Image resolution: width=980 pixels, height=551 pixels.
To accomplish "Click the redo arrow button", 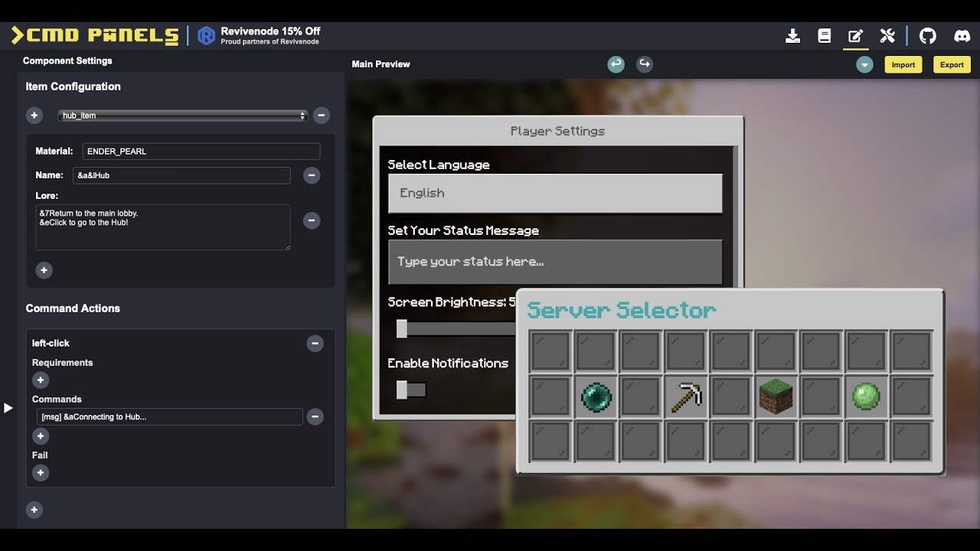I will 645,64.
